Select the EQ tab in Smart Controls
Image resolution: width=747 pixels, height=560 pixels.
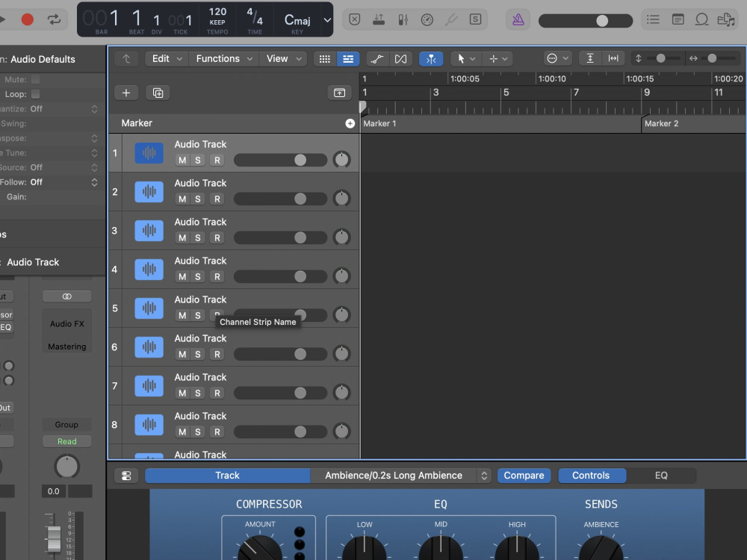661,476
